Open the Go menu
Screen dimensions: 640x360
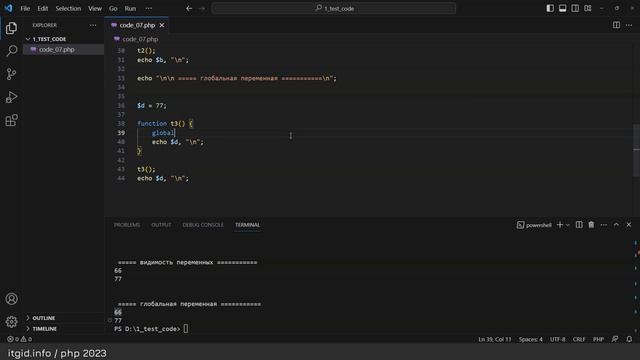tap(113, 8)
